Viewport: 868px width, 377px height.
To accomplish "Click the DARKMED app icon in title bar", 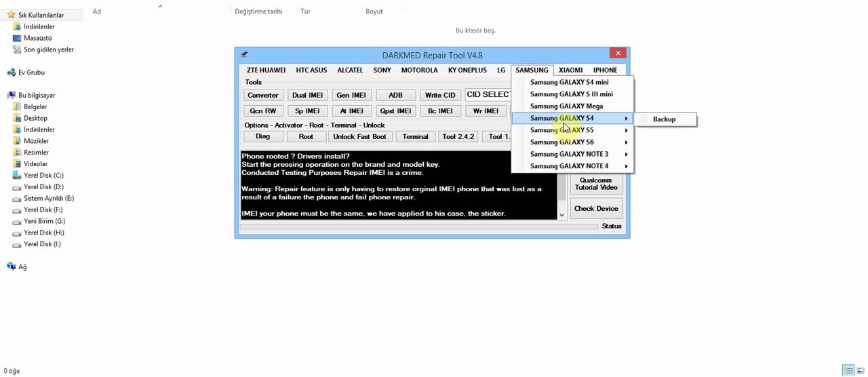I will click(x=244, y=55).
